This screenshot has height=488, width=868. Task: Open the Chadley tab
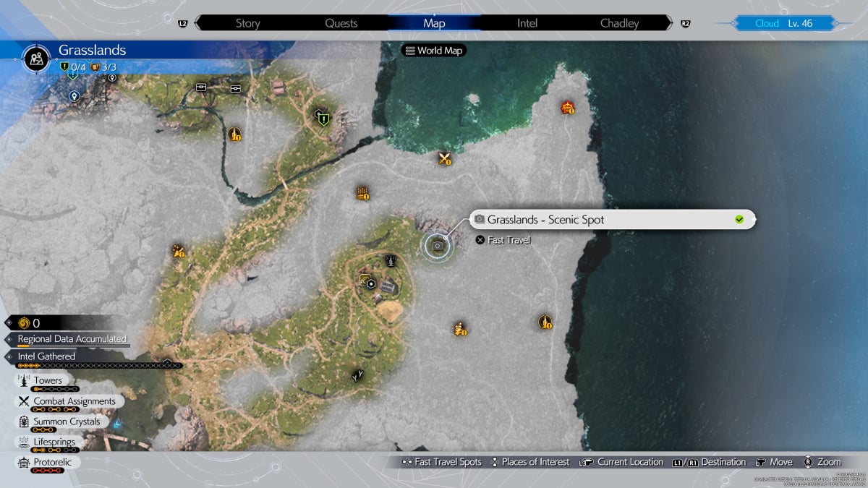(619, 23)
